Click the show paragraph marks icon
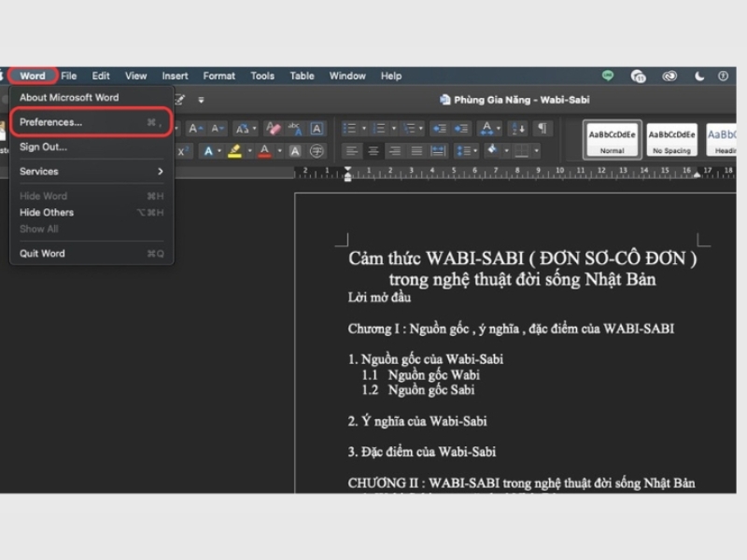The height and width of the screenshot is (560, 747). [542, 129]
